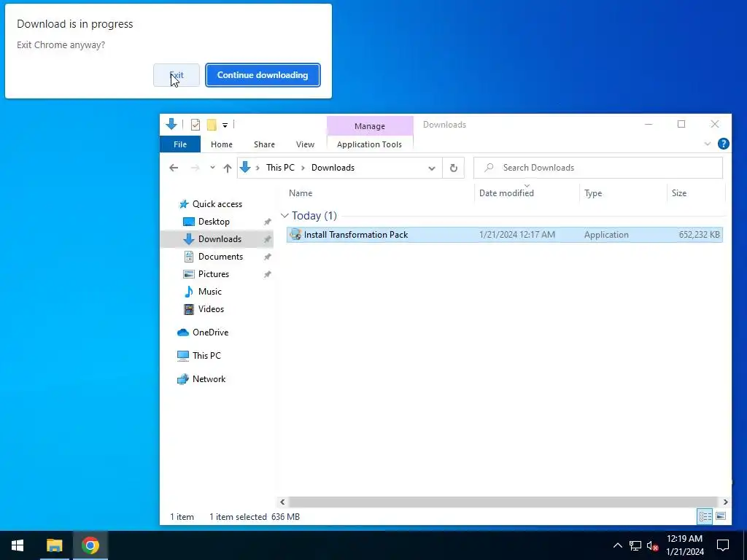Click File Explorer on the taskbar

click(54, 545)
